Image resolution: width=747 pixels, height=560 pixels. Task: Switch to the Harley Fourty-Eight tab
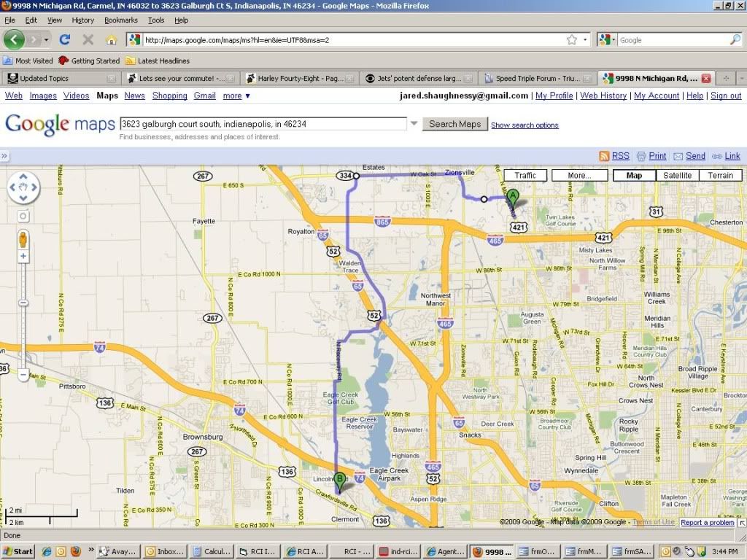tap(300, 78)
